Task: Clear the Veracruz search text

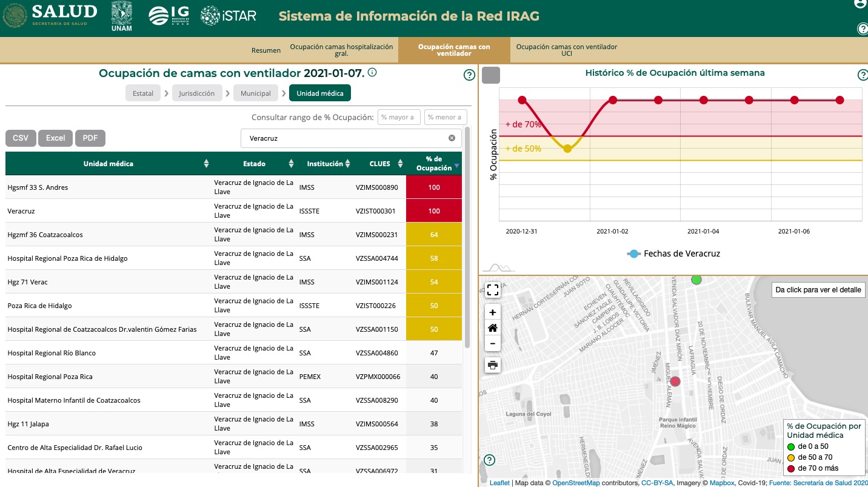Action: 452,138
